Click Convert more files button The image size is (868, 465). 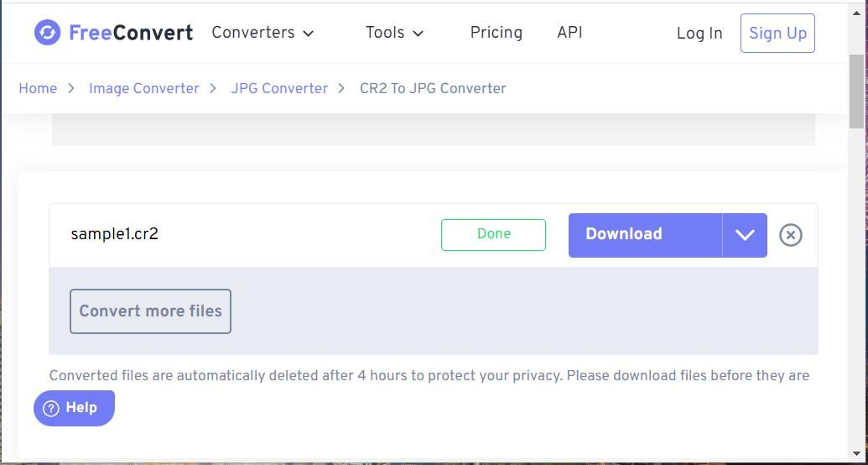(x=151, y=311)
